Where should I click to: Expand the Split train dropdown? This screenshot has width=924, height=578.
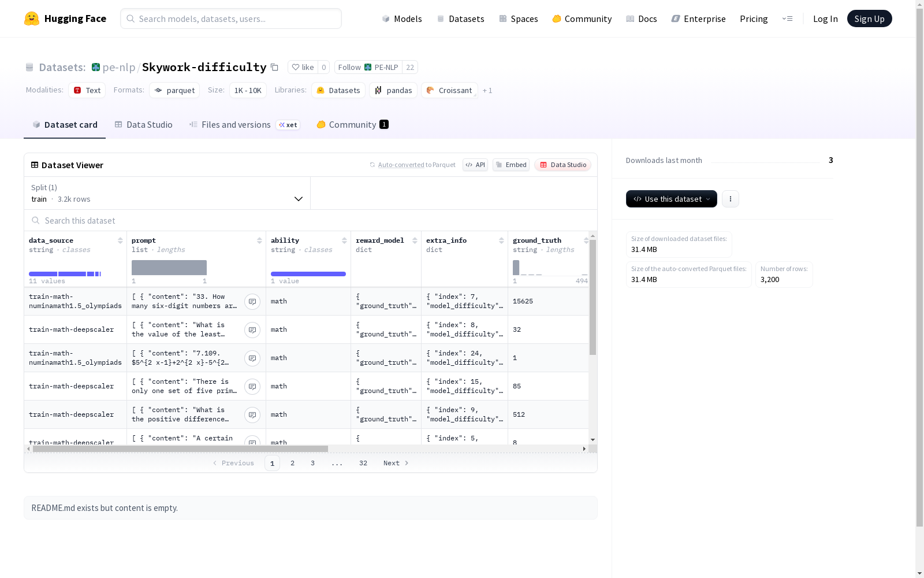167,193
